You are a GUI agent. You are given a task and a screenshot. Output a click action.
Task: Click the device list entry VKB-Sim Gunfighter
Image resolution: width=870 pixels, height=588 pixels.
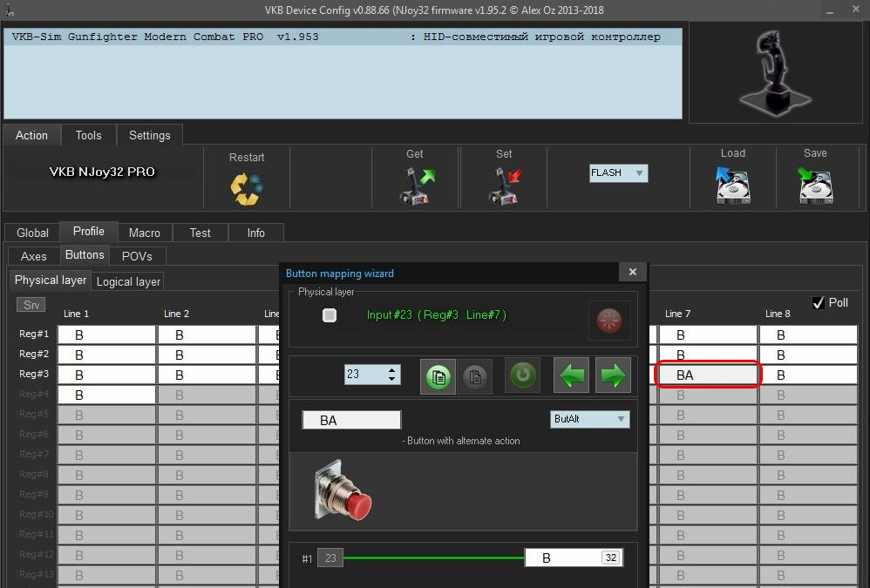pos(343,37)
